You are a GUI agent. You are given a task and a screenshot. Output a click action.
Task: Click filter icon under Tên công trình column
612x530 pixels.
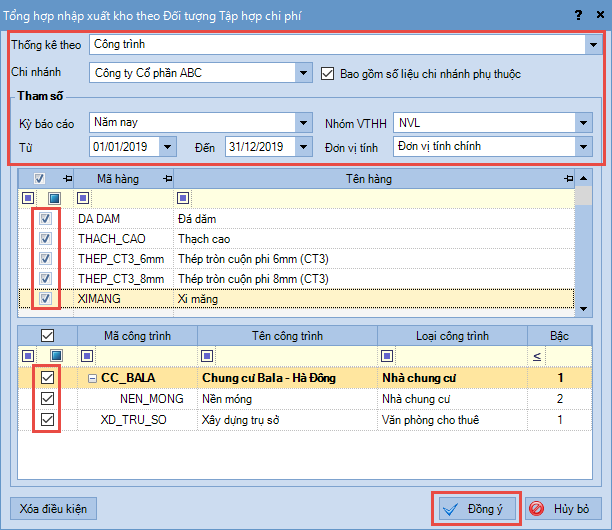[207, 356]
